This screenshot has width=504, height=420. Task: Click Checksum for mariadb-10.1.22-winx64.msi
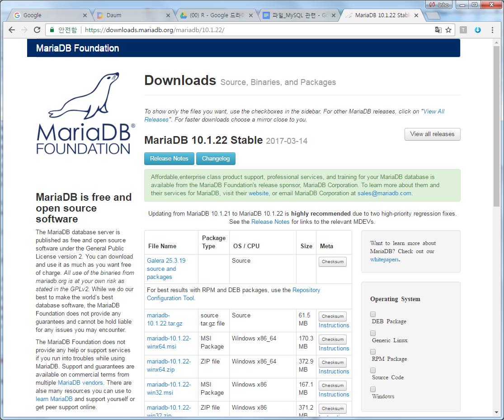(333, 340)
